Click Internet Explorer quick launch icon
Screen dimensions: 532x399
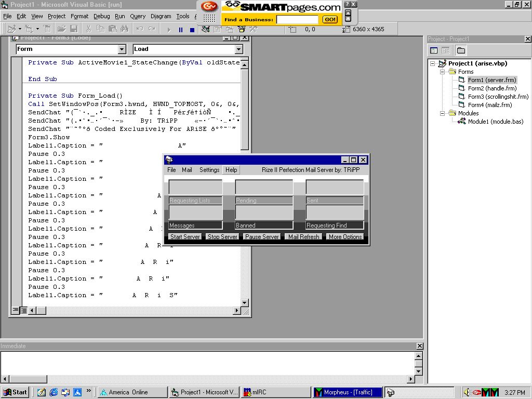click(x=54, y=392)
